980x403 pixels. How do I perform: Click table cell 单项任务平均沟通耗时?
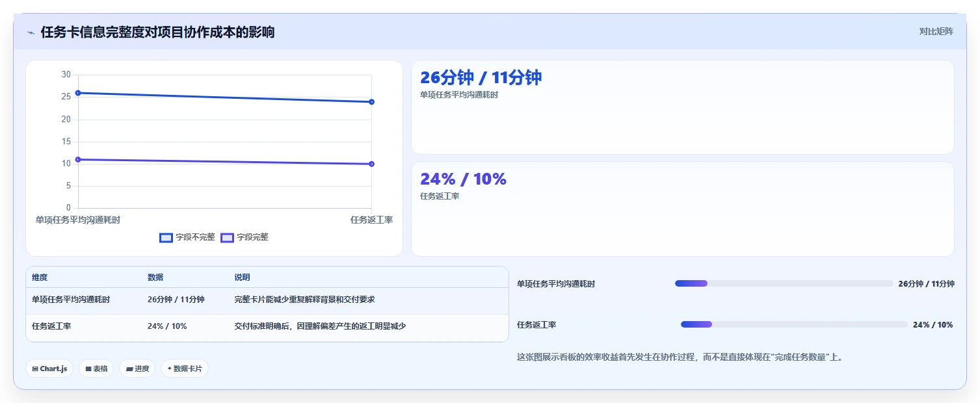pos(71,300)
